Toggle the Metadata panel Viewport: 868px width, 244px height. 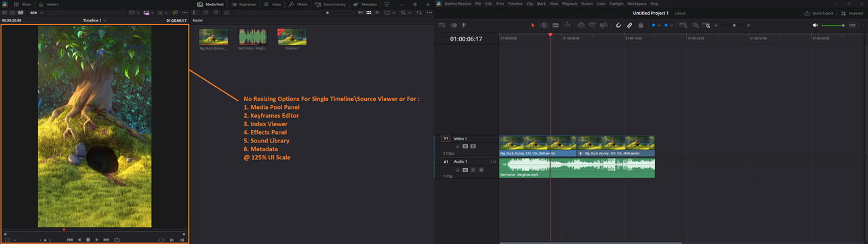click(365, 4)
